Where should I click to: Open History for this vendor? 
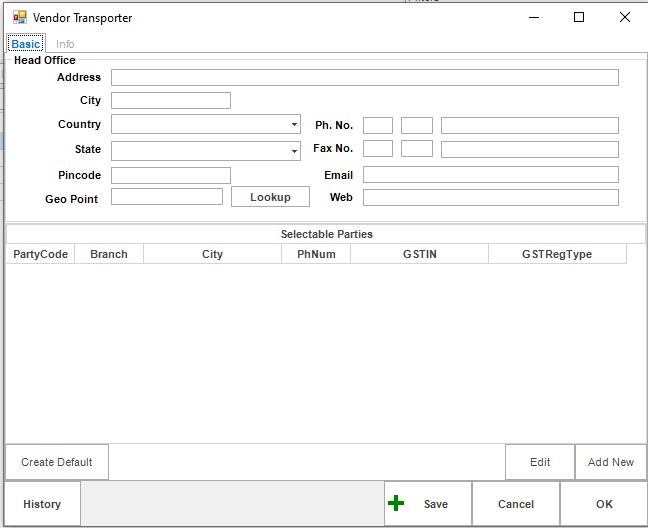click(x=42, y=504)
